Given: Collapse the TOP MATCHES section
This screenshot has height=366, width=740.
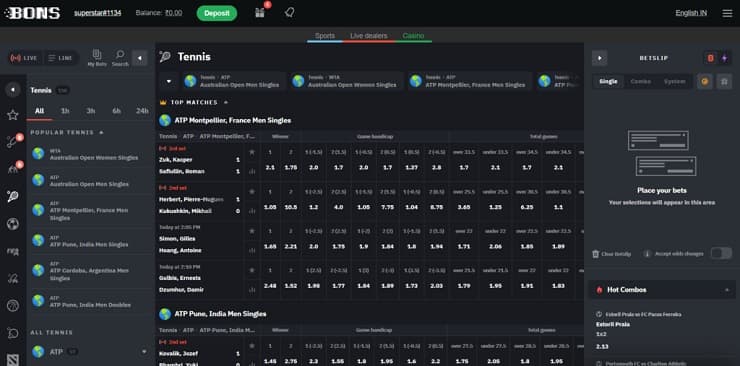Looking at the screenshot, I should 226,102.
